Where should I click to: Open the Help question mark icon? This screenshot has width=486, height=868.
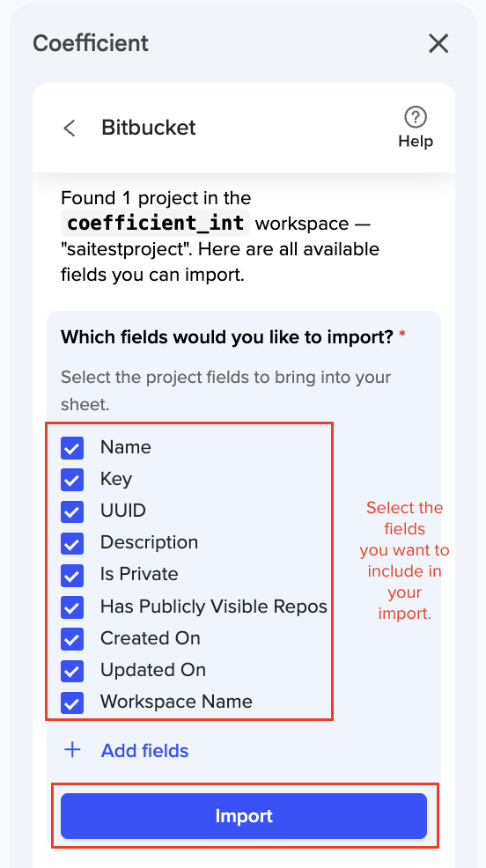point(416,117)
